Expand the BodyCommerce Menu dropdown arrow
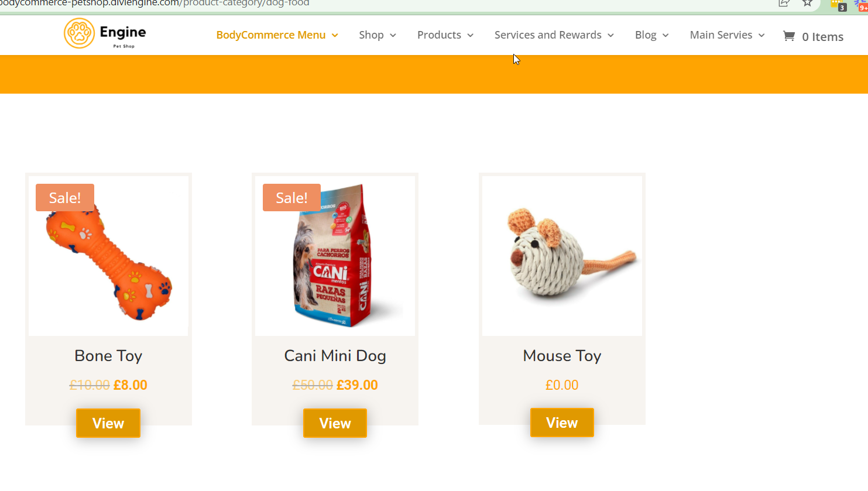 [335, 35]
